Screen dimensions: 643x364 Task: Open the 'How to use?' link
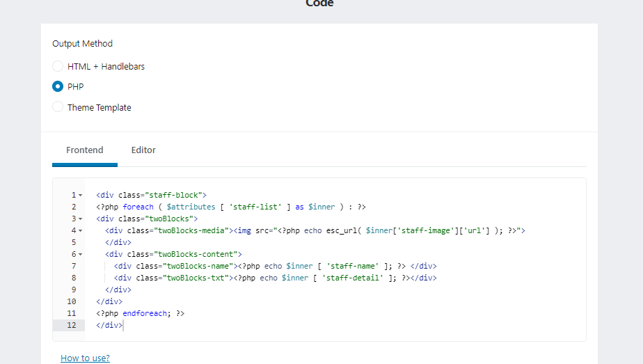click(x=85, y=358)
